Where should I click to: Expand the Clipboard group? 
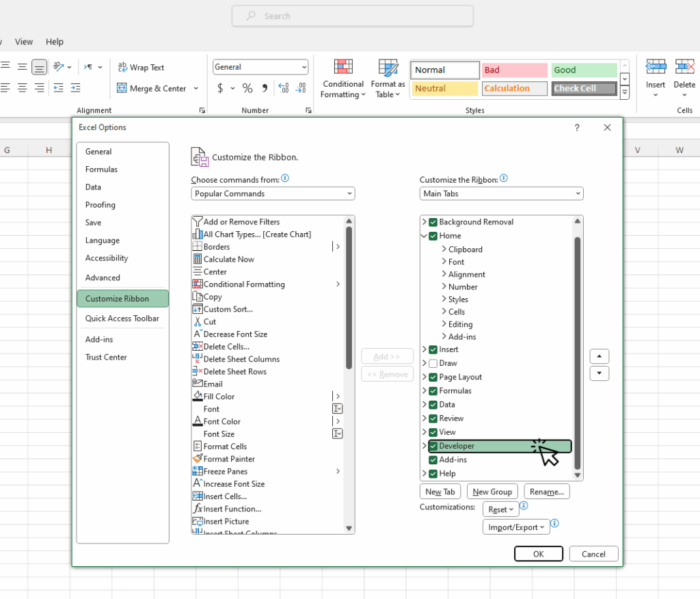[444, 249]
